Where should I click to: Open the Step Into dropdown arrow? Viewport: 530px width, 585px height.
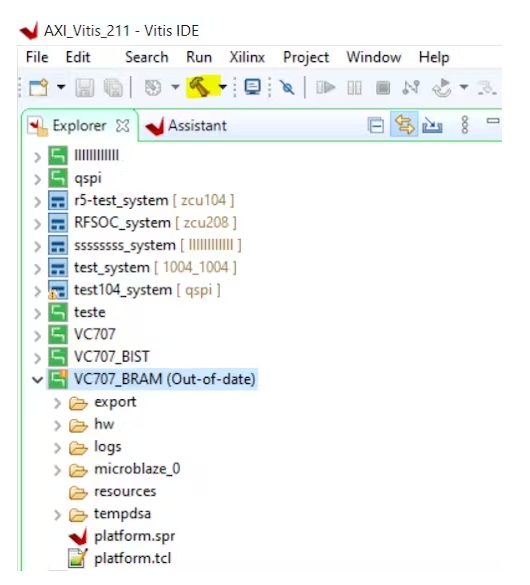[464, 87]
